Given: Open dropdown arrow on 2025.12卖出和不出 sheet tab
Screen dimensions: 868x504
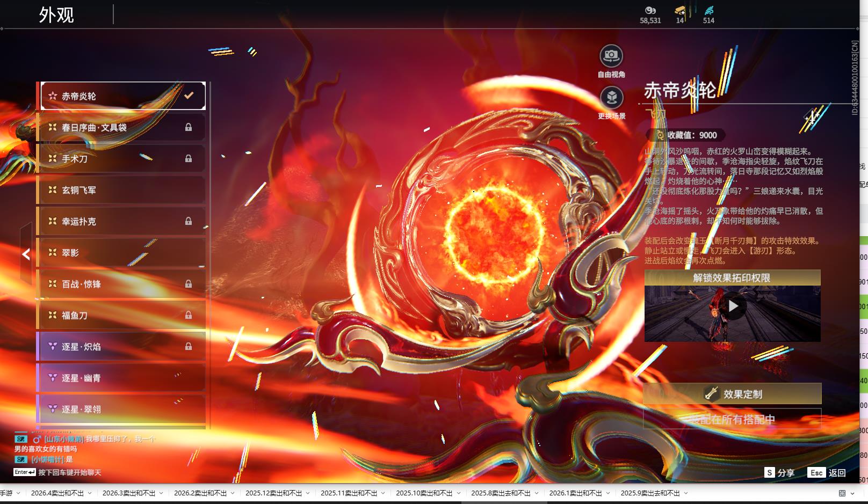Looking at the screenshot, I should tap(308, 493).
